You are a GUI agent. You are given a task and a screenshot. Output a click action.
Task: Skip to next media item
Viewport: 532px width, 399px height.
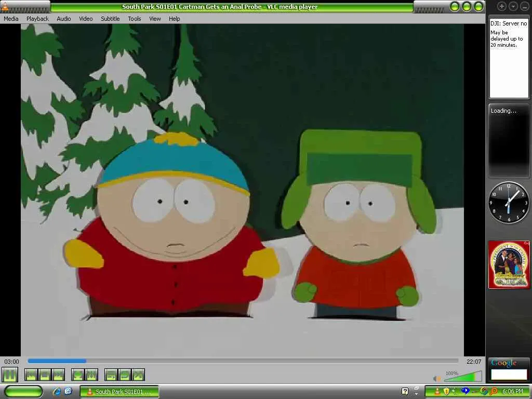coord(58,375)
